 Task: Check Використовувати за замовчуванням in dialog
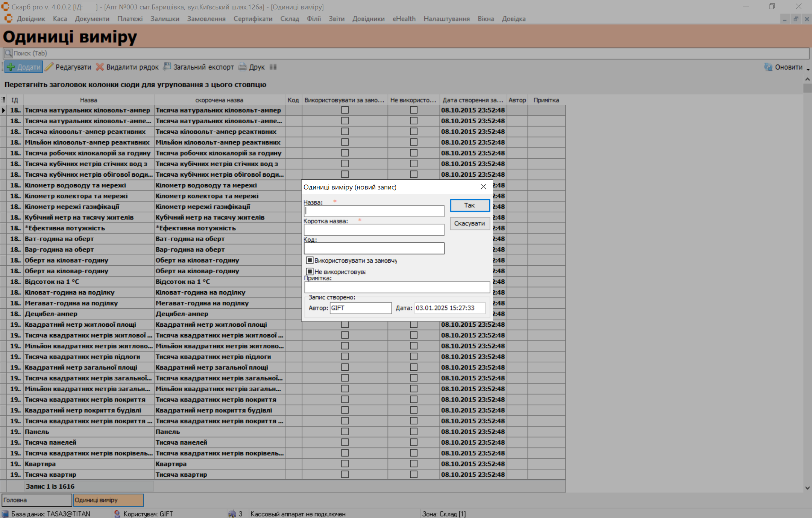tap(310, 260)
